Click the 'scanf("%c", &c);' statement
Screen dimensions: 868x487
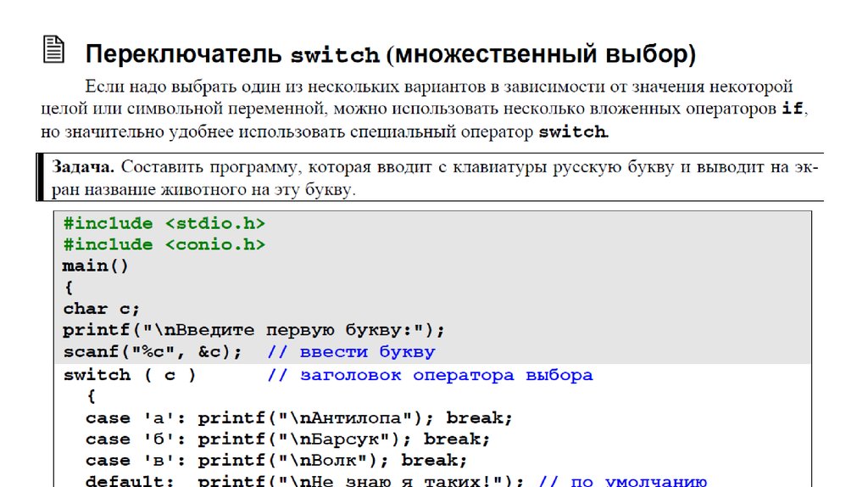click(153, 352)
